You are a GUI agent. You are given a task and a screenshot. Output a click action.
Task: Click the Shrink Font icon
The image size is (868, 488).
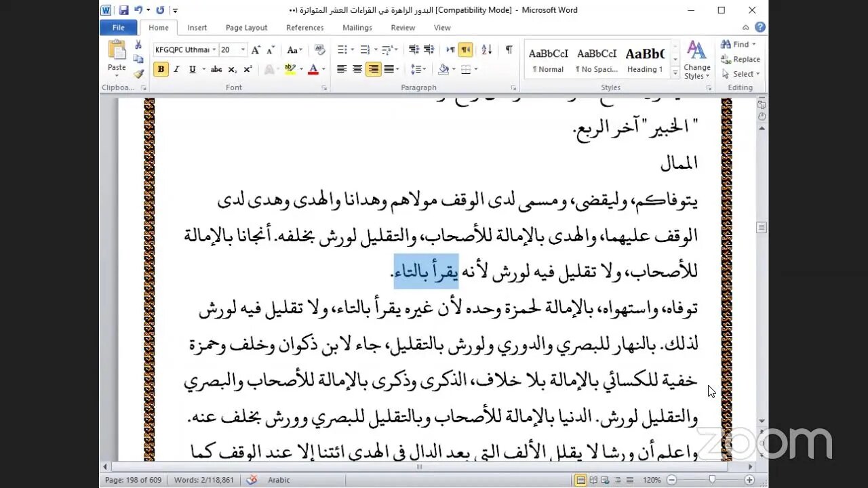270,49
